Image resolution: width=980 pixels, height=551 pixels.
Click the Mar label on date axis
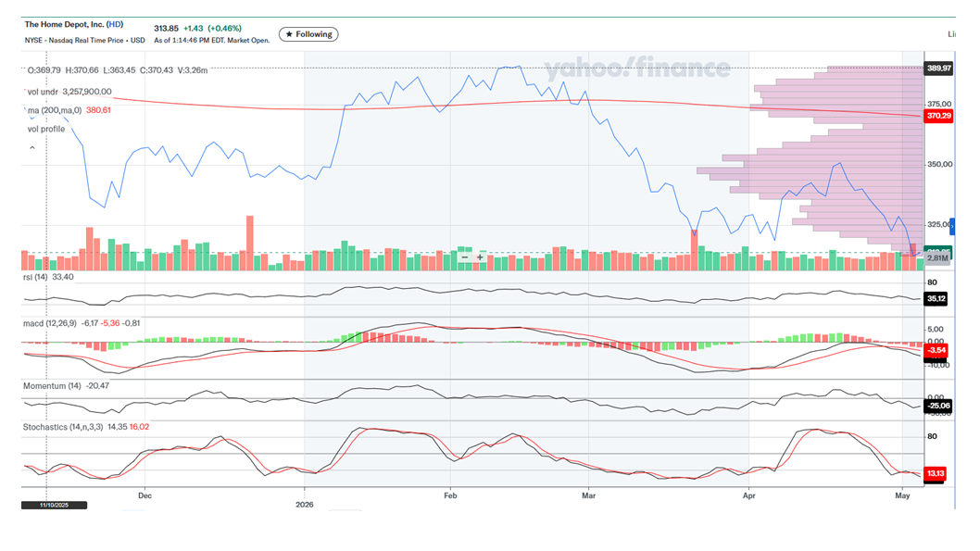click(x=589, y=495)
